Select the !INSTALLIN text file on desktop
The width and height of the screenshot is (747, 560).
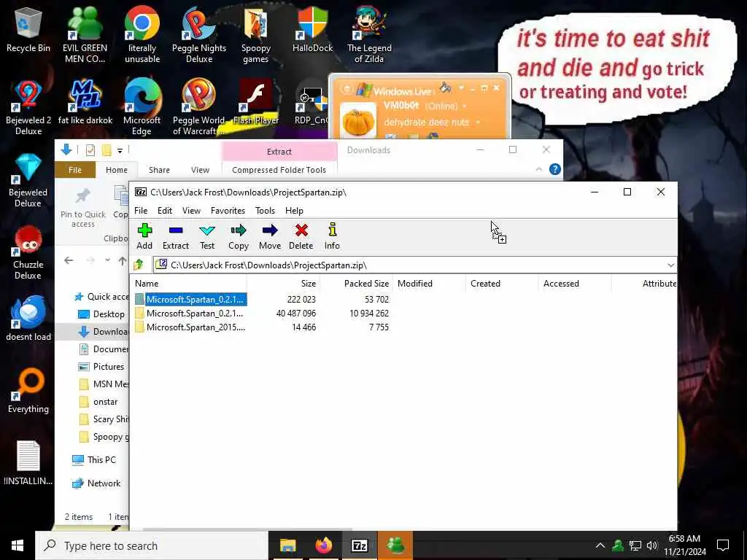(x=28, y=463)
